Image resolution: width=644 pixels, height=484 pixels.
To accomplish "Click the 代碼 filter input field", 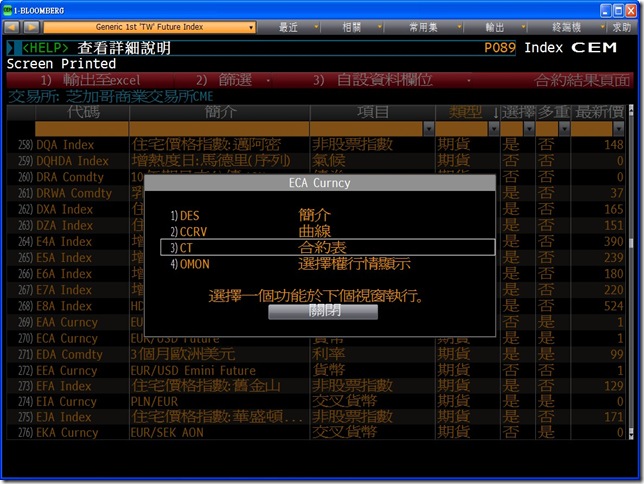I will click(82, 129).
